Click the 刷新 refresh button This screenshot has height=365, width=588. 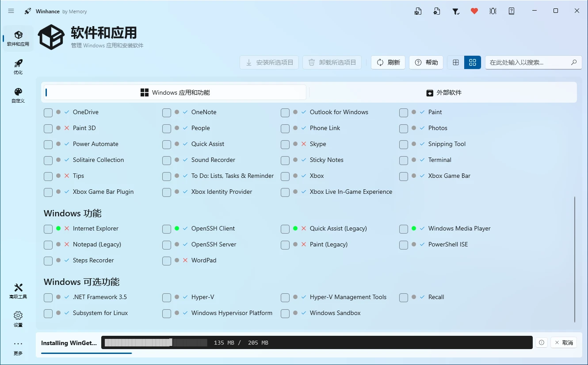(388, 62)
